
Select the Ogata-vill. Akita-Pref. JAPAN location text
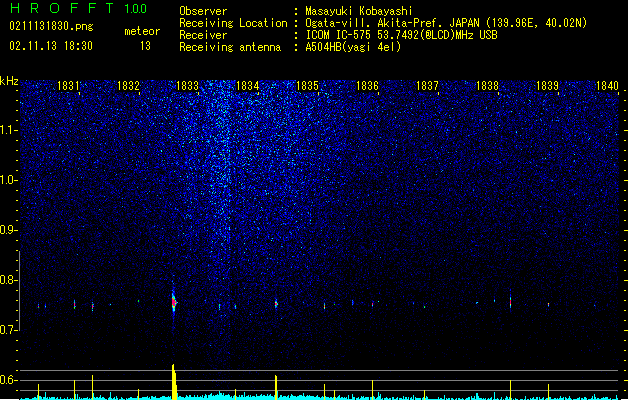coord(446,23)
